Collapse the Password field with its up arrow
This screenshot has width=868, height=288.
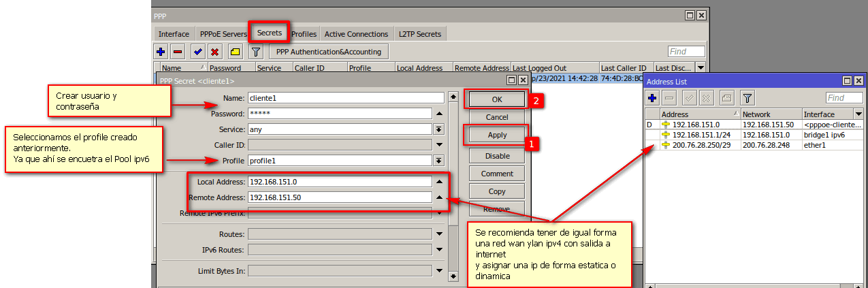(x=439, y=114)
